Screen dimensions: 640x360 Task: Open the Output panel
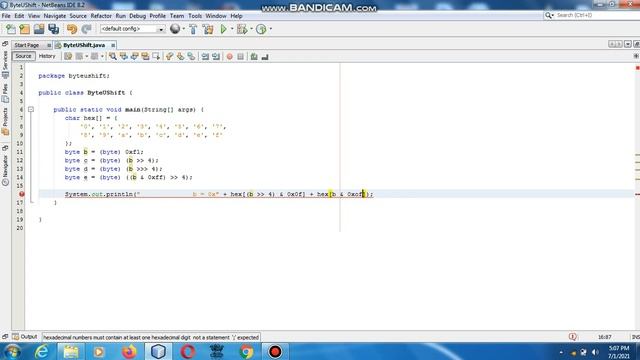coord(25,337)
